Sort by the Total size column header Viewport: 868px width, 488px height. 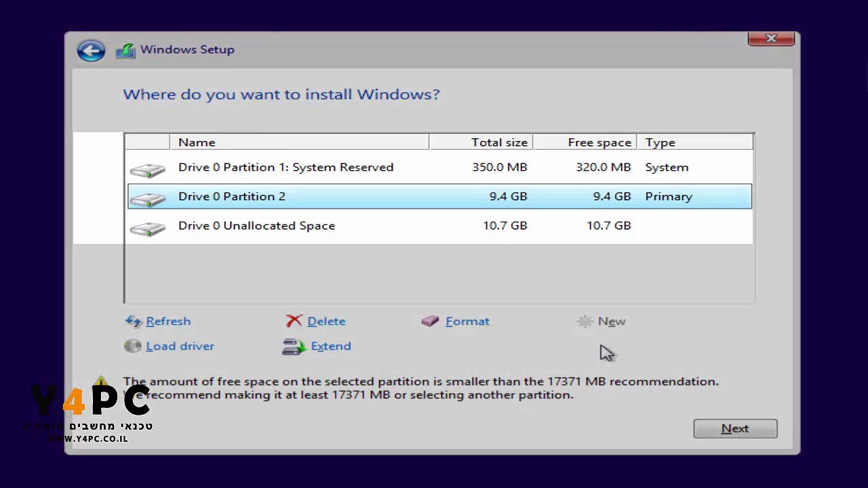pyautogui.click(x=481, y=142)
